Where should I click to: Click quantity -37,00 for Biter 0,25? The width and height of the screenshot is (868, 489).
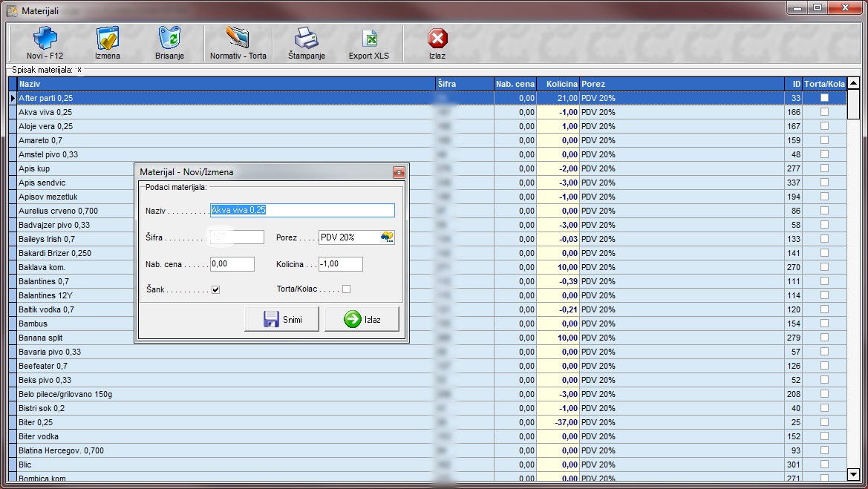coord(558,422)
